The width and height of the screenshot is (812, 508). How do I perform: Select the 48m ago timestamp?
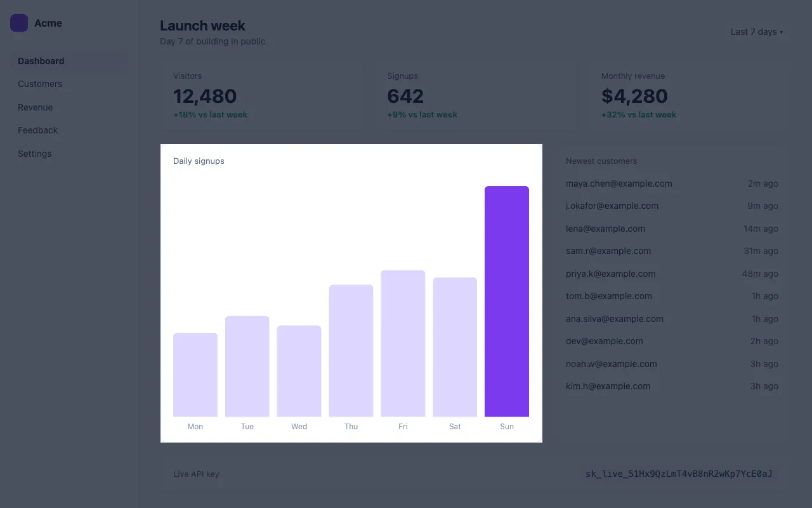(x=760, y=274)
